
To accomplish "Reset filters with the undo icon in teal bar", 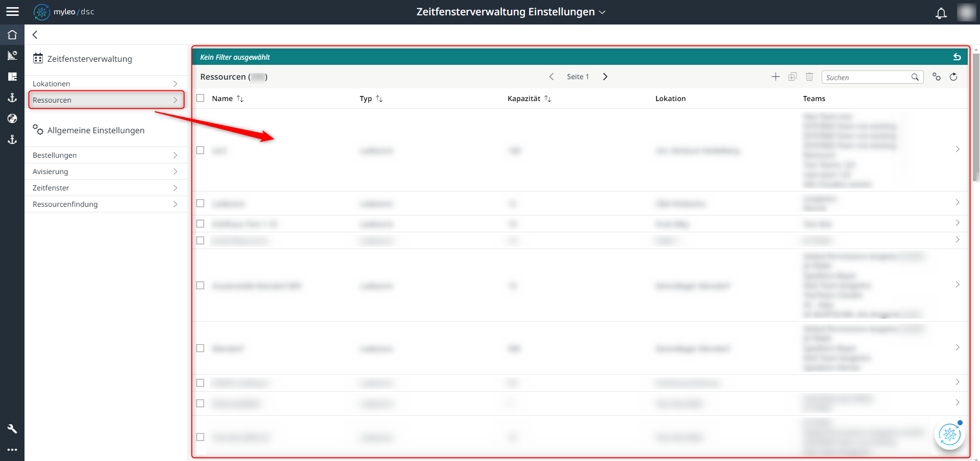I will [x=957, y=56].
